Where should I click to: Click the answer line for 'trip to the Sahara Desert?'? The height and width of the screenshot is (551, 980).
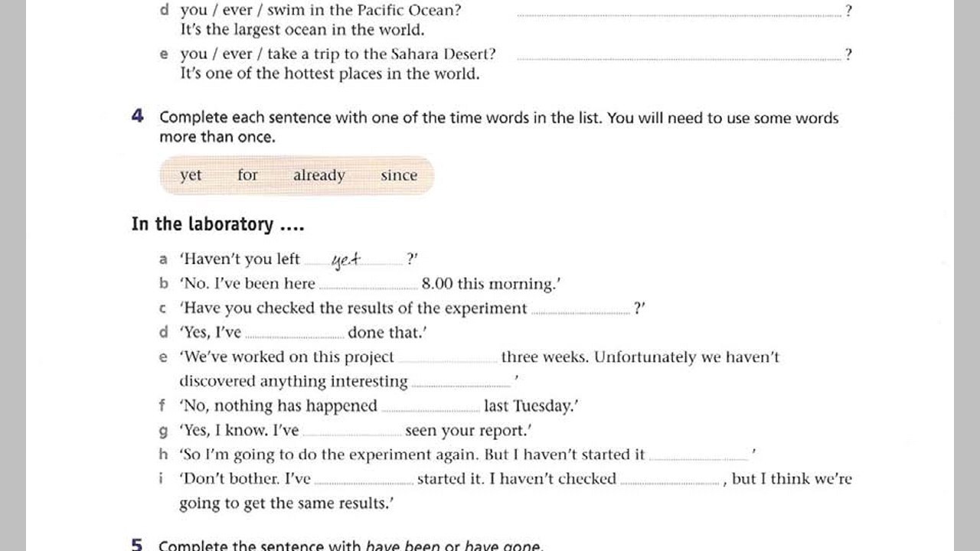click(680, 57)
